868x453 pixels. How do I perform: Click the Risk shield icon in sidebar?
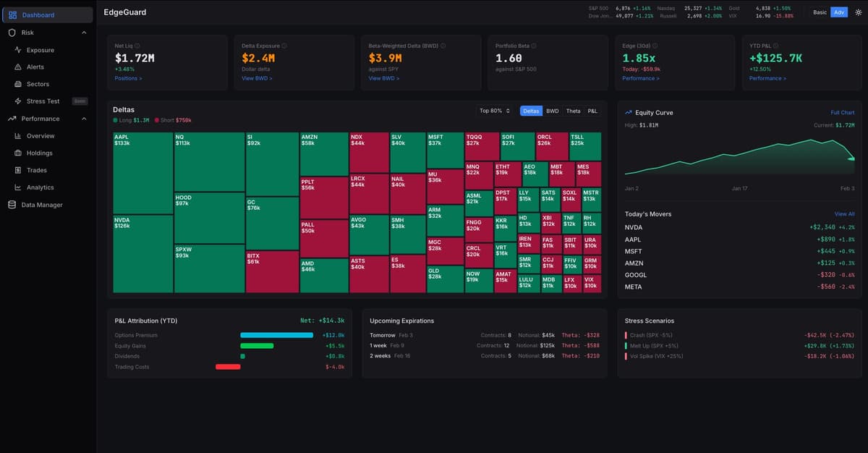10,32
